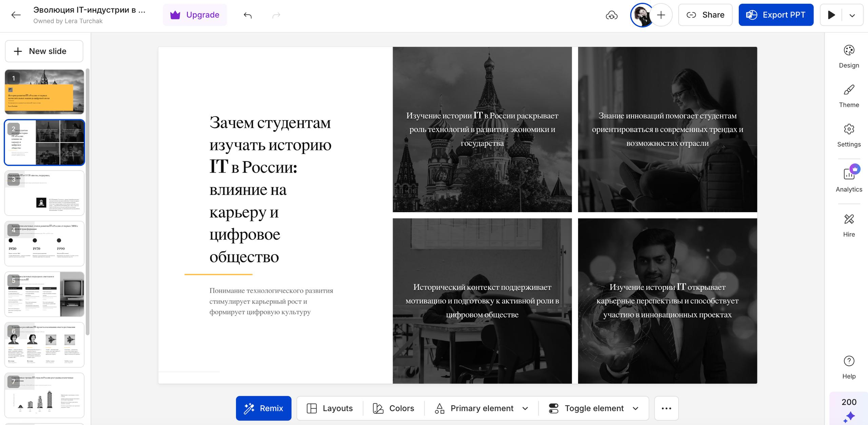Expand the Toggle element dropdown
Image resolution: width=868 pixels, height=425 pixels.
coord(635,408)
